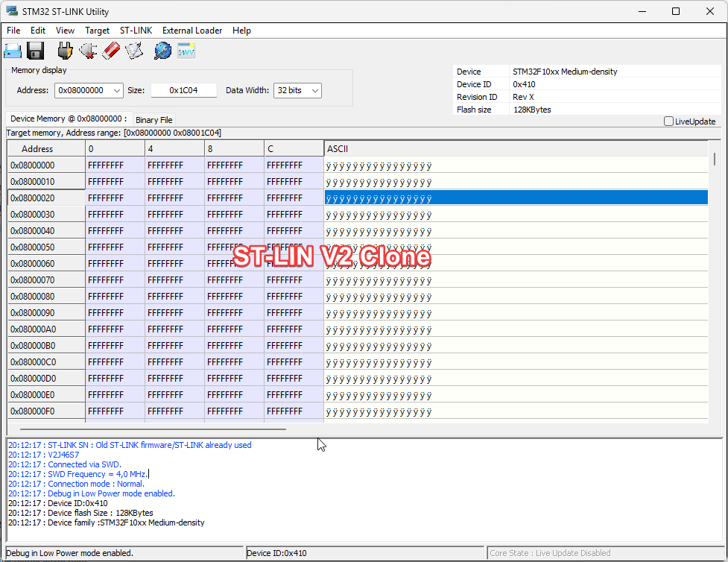This screenshot has height=562, width=728.
Task: Select address row 0x08000000
Action: [46, 165]
